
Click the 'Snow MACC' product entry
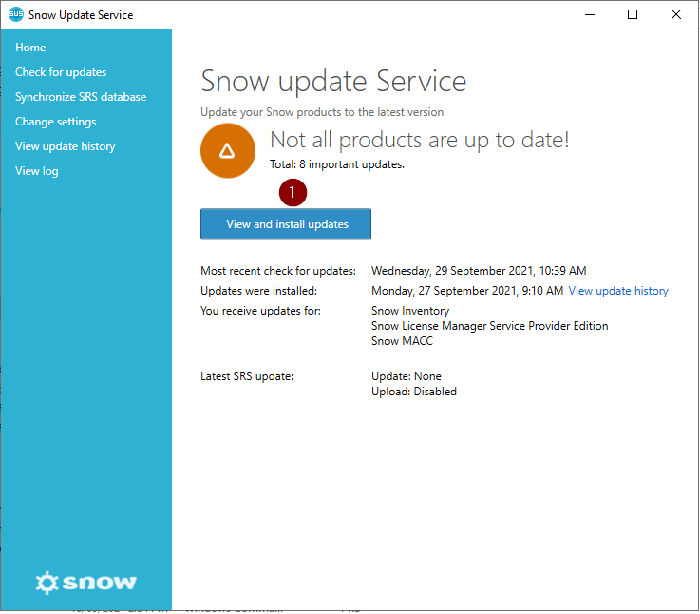pos(402,341)
